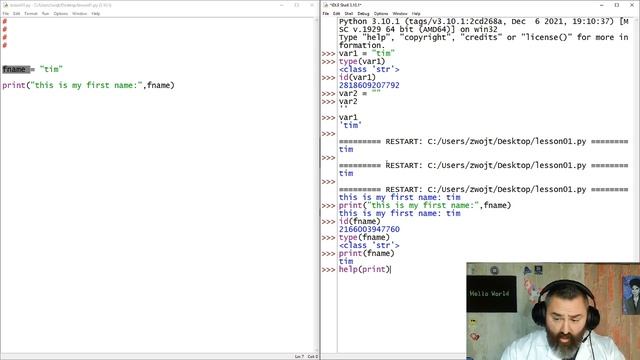The width and height of the screenshot is (640, 360).
Task: Click the "tim" string in the editor
Action: click(51, 69)
